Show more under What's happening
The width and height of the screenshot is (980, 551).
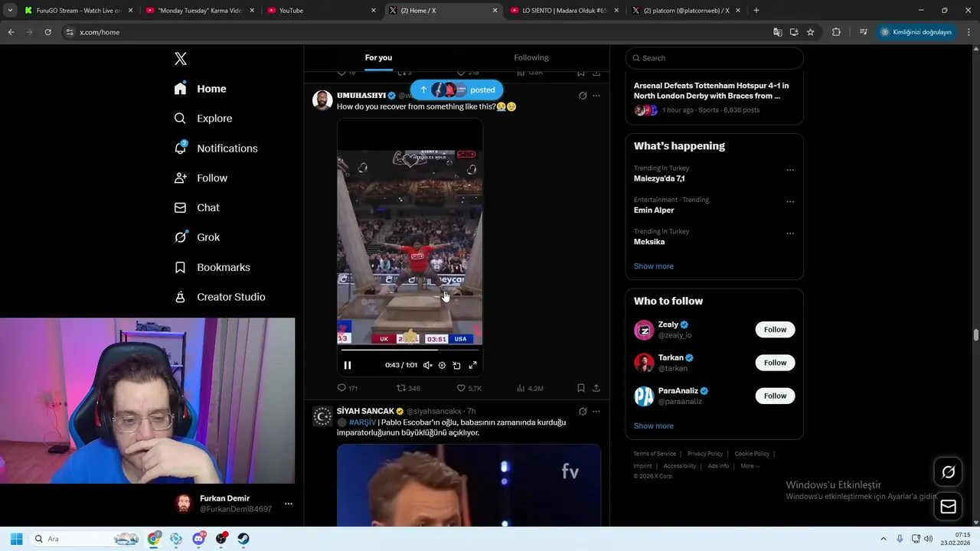(x=653, y=266)
